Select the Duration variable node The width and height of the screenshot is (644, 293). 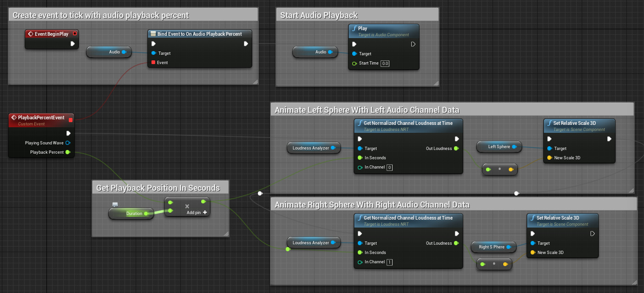(x=131, y=213)
